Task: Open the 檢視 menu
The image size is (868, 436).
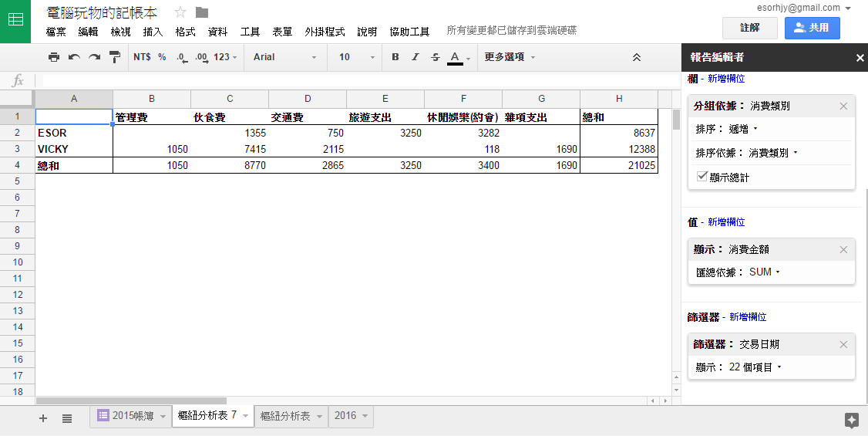Action: [x=121, y=32]
